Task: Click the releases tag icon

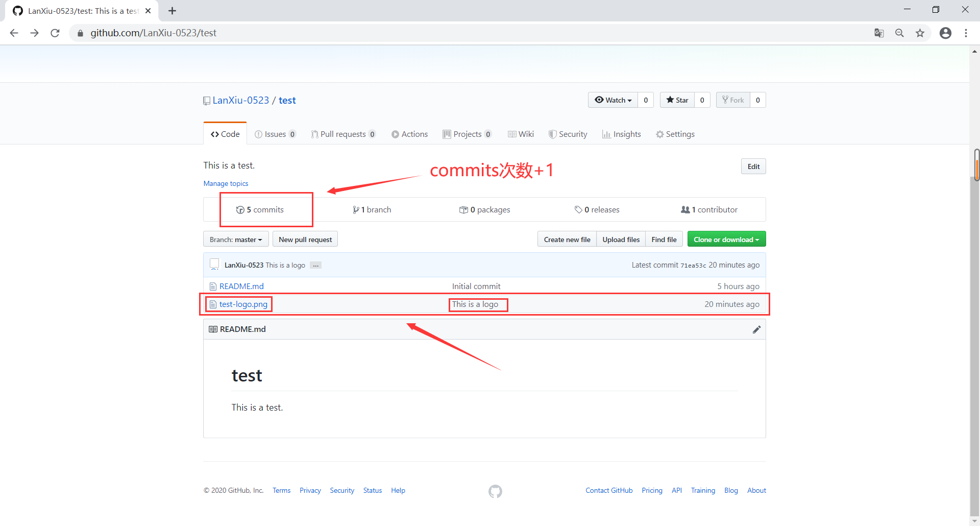Action: click(x=579, y=209)
